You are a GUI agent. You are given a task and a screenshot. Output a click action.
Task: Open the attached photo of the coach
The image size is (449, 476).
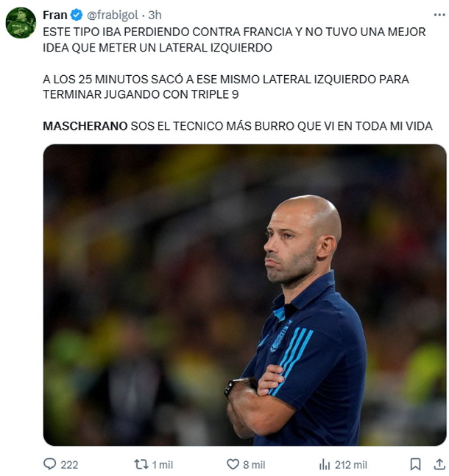pos(244,295)
